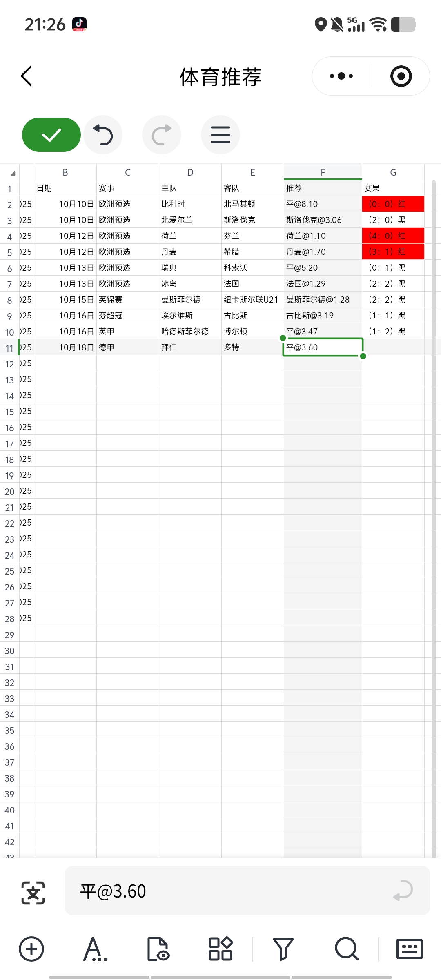The height and width of the screenshot is (980, 441).
Task: Tap the muted bell status icon
Action: (x=337, y=24)
